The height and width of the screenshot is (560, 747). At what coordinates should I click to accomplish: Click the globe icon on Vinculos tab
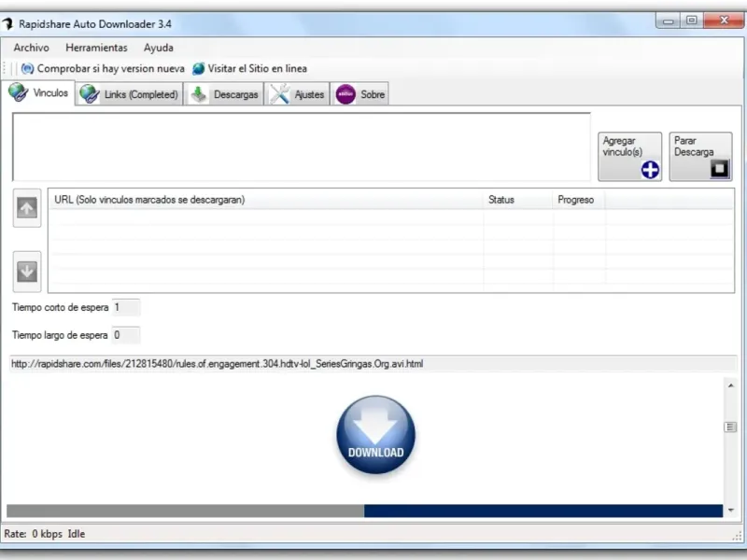click(18, 91)
